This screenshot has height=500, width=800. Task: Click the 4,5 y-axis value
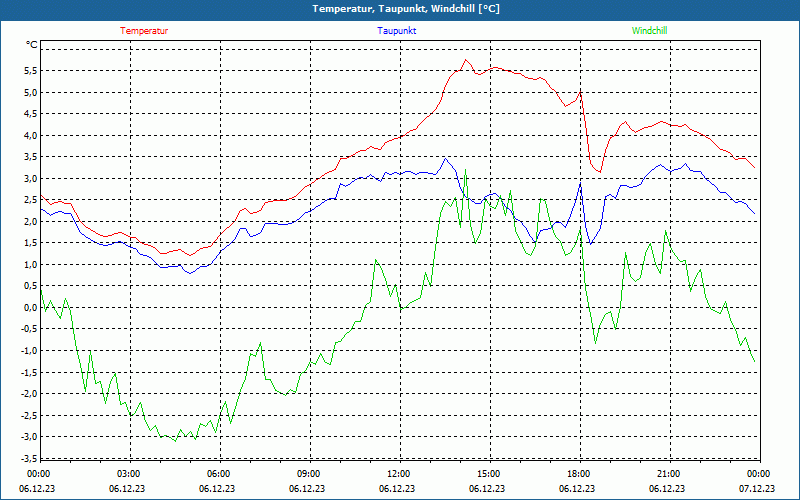(31, 114)
